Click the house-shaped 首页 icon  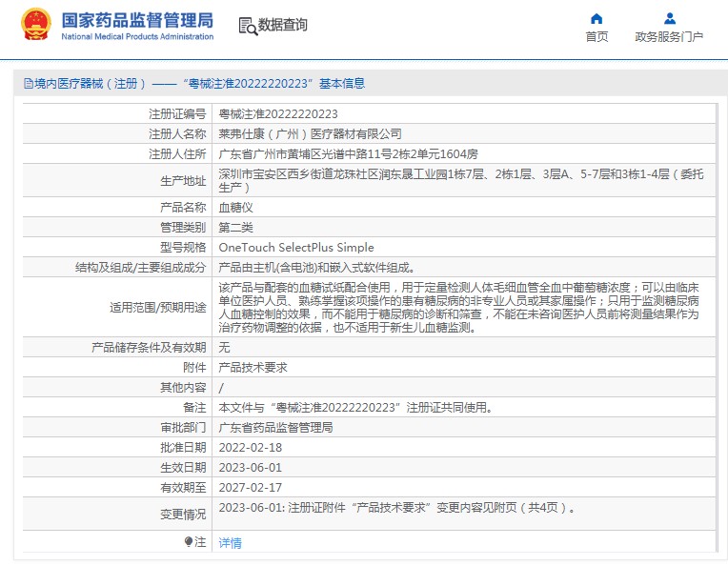pyautogui.click(x=597, y=18)
